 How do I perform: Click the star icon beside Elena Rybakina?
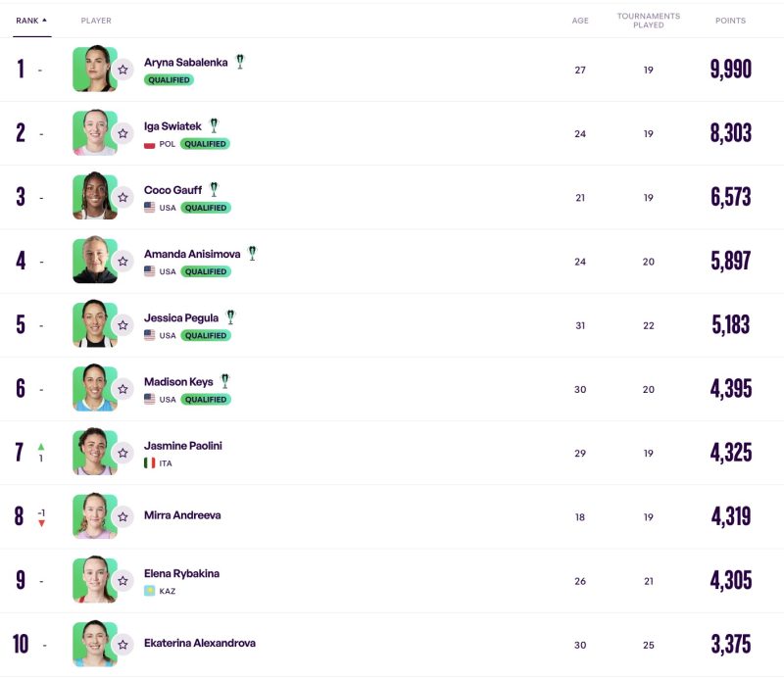(122, 580)
